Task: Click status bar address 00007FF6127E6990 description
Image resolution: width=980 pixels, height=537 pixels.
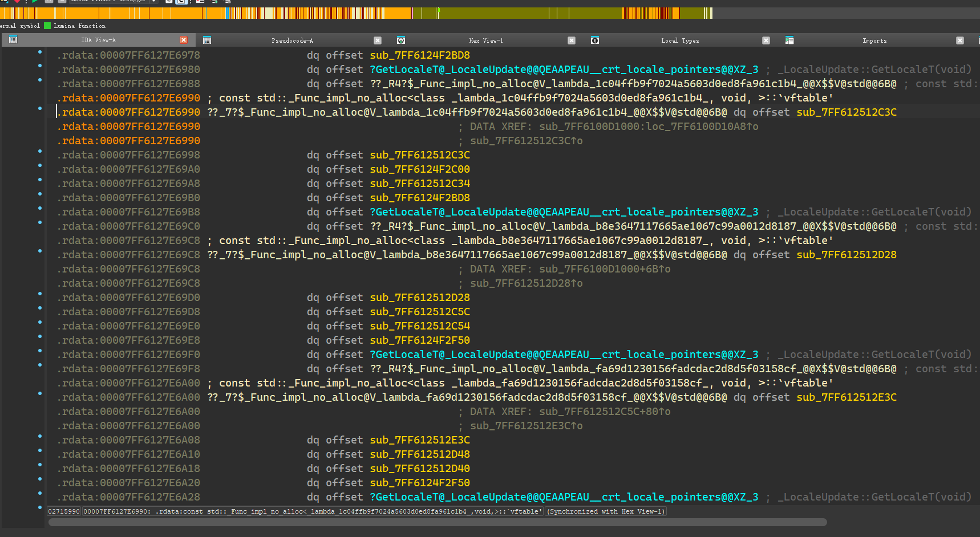Action: coord(313,511)
